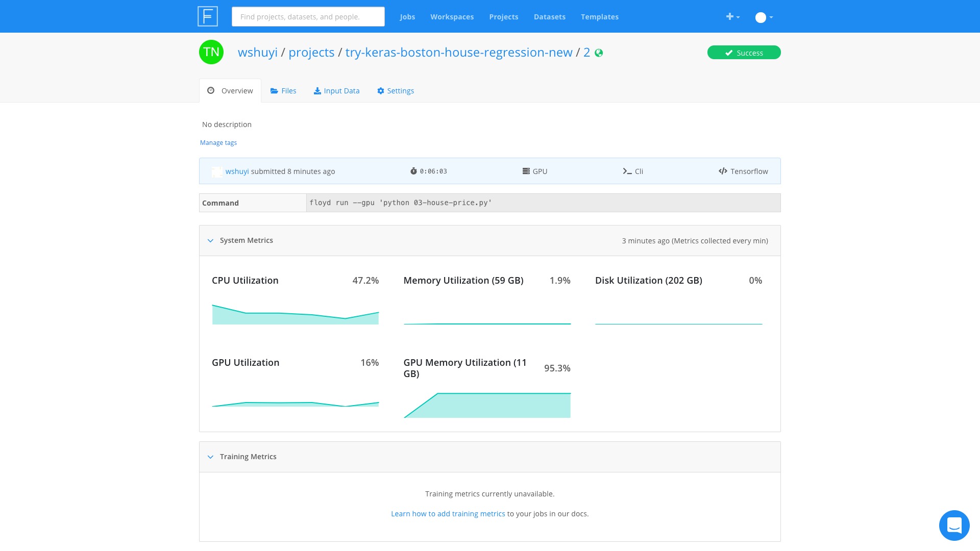Click the GPU server instance icon

tap(526, 171)
